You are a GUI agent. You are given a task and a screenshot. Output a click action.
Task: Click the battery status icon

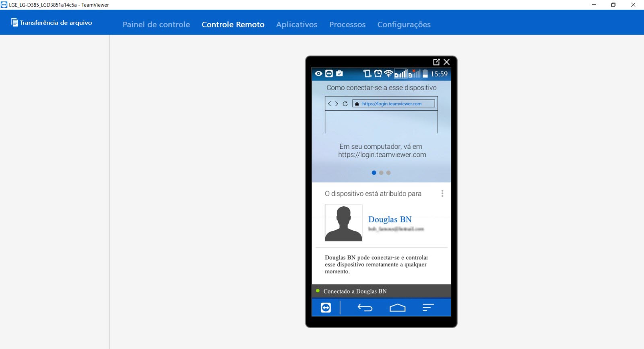[425, 74]
